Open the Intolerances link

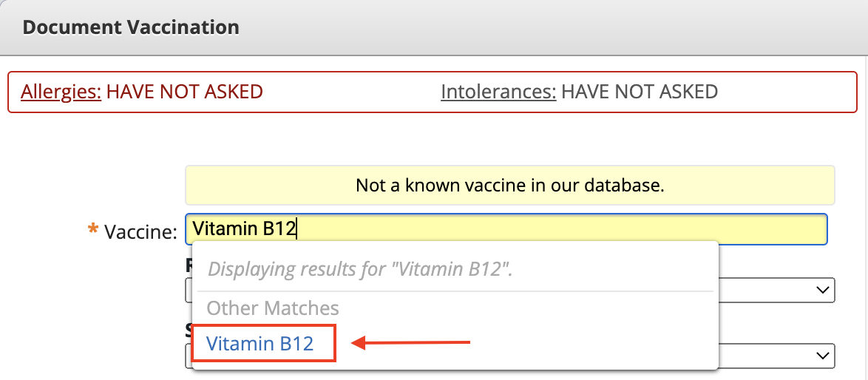(x=498, y=92)
